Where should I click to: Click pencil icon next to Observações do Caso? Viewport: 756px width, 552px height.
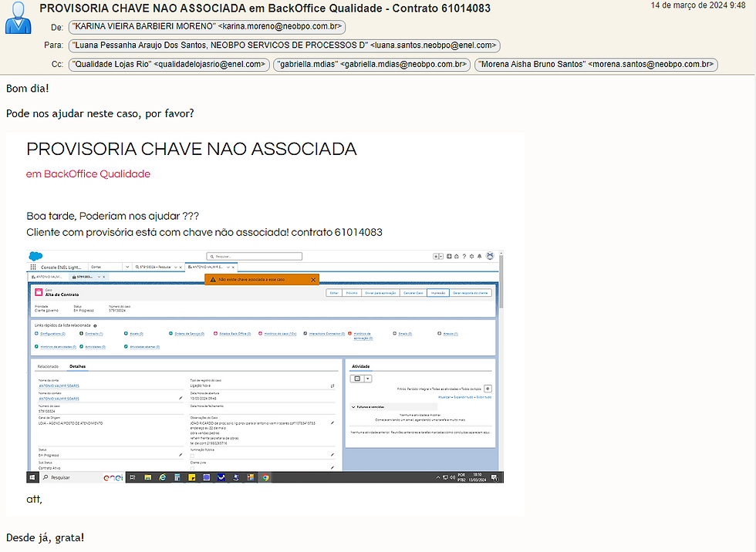pos(332,423)
